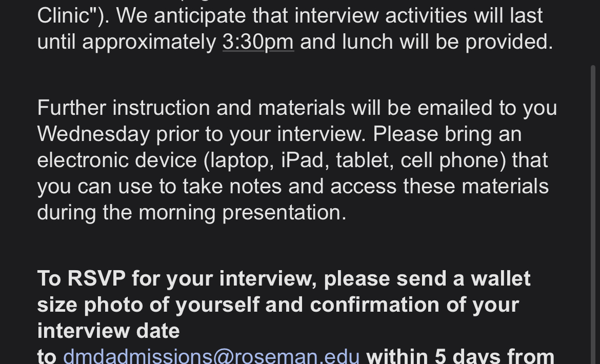
Task: Click the phrase "lunch will be provided"
Action: pos(448,42)
